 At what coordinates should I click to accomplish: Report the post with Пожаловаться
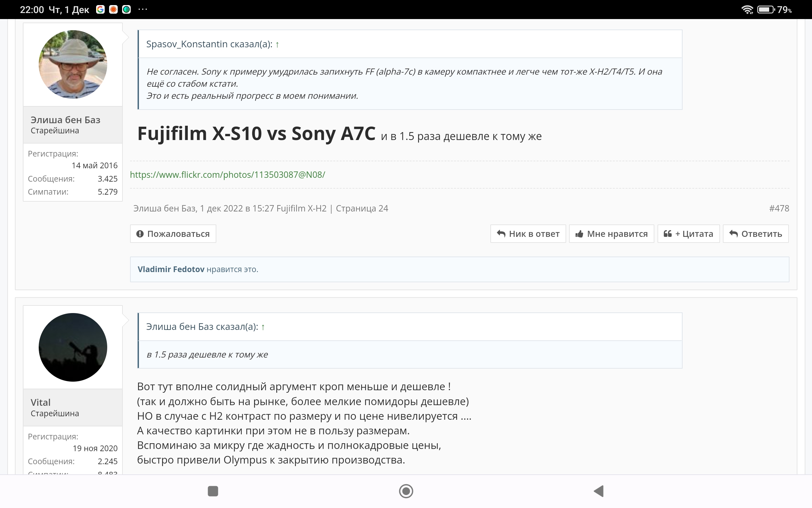point(173,234)
